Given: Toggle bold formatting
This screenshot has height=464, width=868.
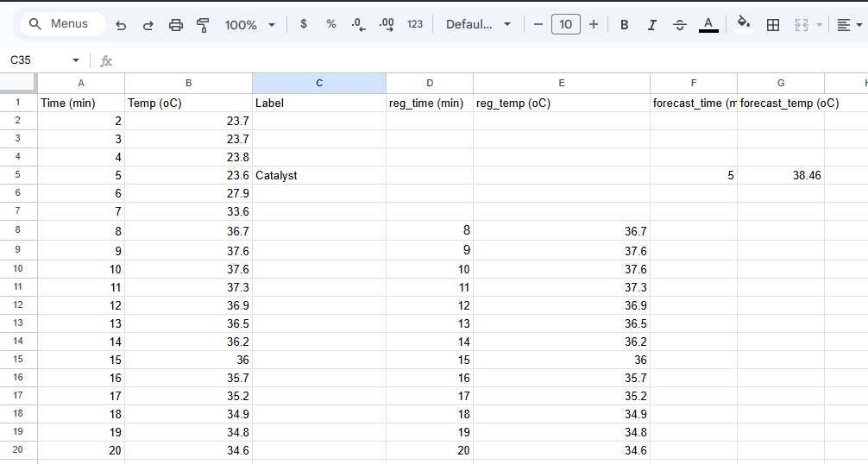Looking at the screenshot, I should (625, 25).
